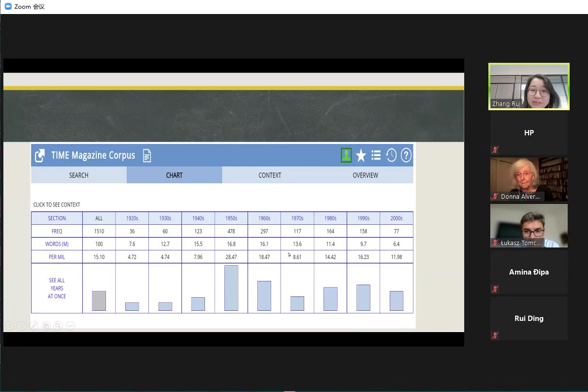
Task: Switch to the SEARCH tab
Action: [x=79, y=175]
